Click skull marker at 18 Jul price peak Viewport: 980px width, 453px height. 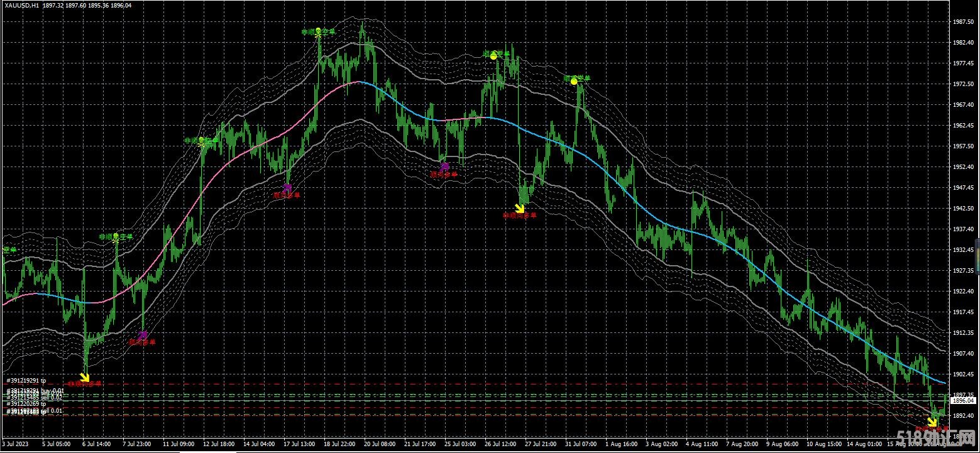pyautogui.click(x=319, y=31)
